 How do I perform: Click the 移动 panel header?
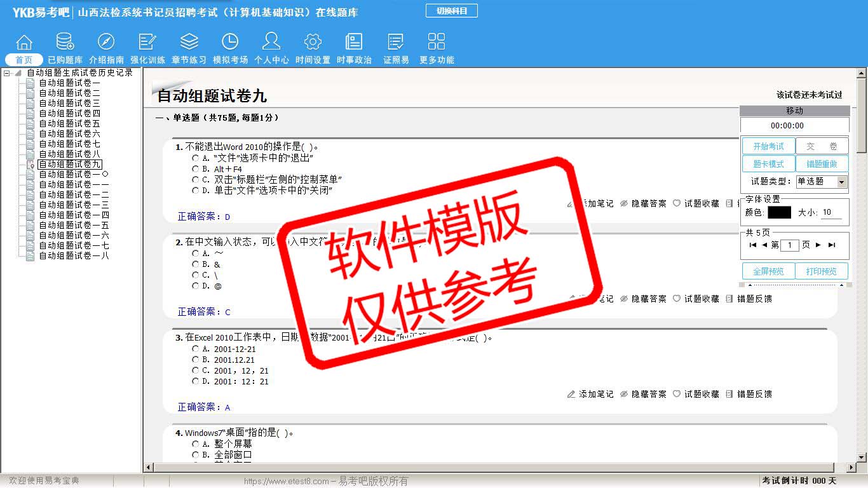coord(794,111)
